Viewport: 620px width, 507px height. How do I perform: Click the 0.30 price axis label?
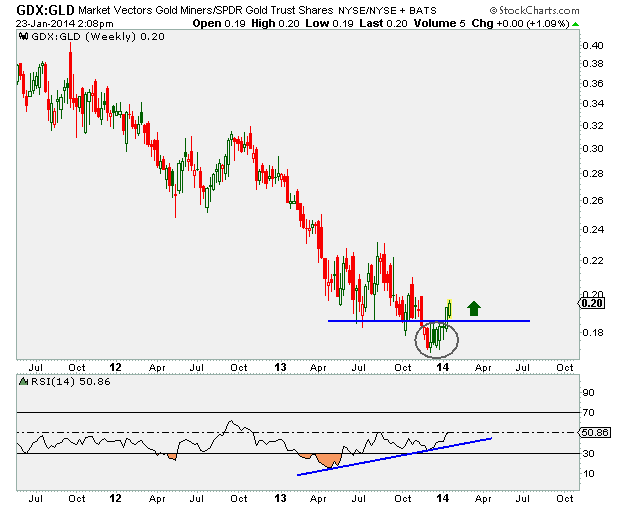pos(593,149)
